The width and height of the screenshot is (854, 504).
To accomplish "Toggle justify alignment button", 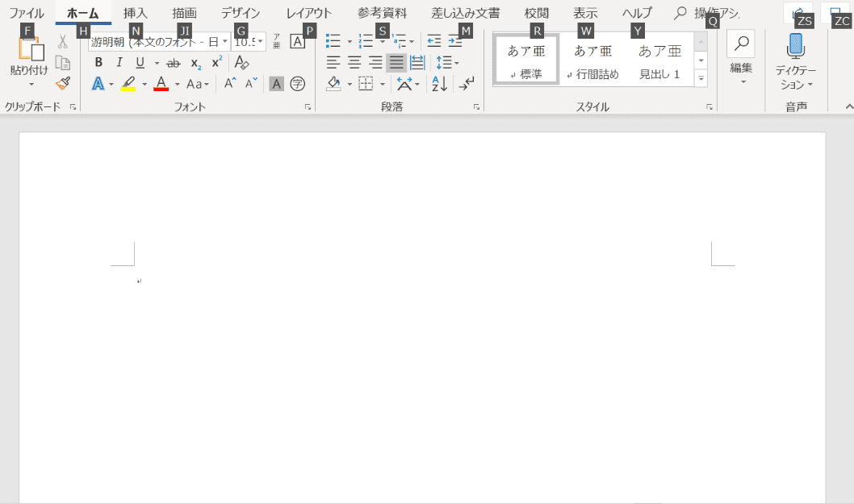I will point(396,63).
